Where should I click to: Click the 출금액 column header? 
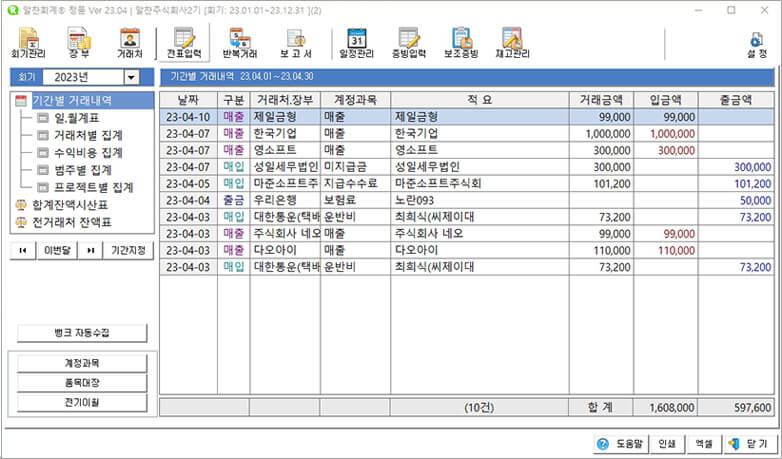click(x=736, y=100)
